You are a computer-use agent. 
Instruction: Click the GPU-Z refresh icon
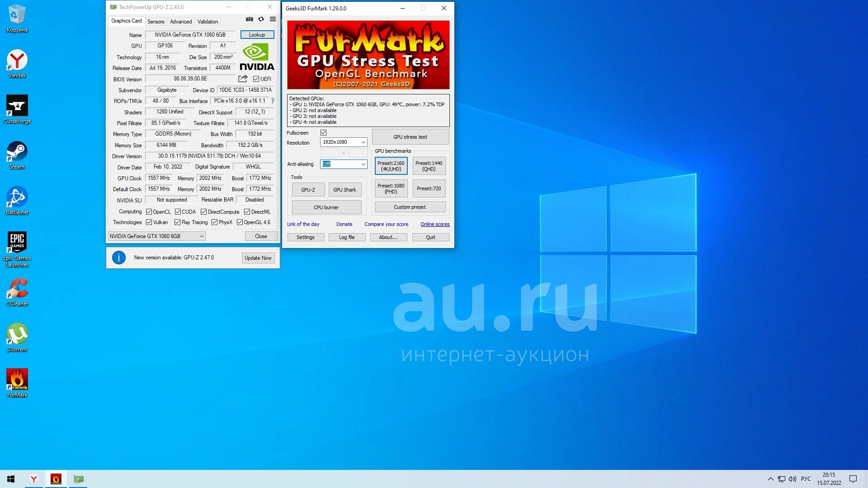[261, 19]
